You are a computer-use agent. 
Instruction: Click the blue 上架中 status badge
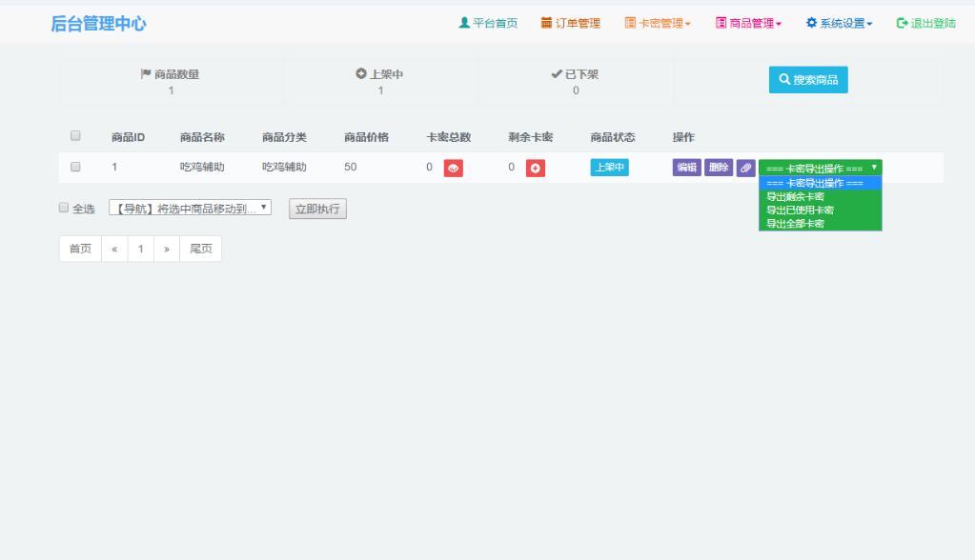pyautogui.click(x=609, y=168)
